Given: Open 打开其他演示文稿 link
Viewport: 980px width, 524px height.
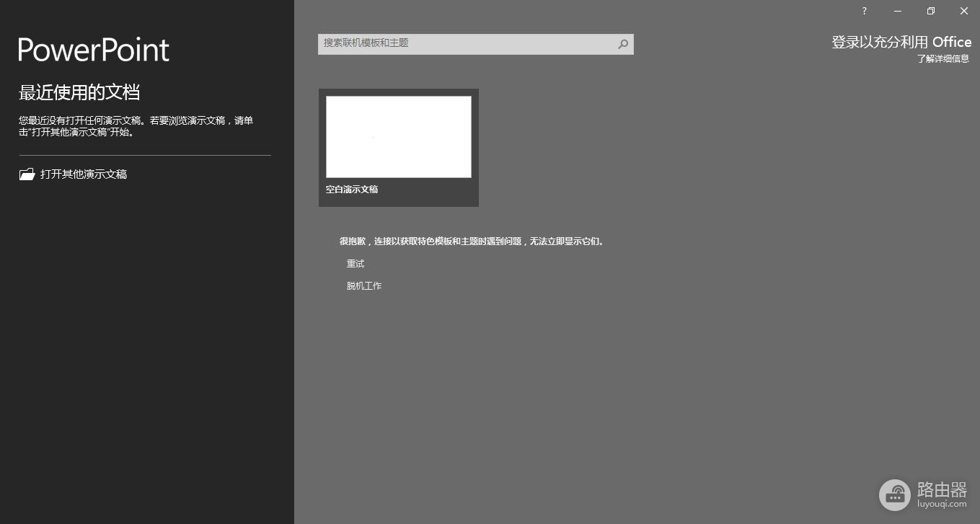Looking at the screenshot, I should [x=84, y=174].
